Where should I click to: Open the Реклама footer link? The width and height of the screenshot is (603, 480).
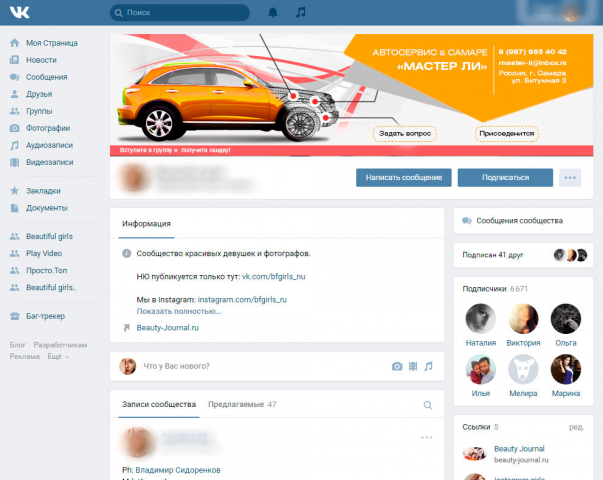pos(25,357)
